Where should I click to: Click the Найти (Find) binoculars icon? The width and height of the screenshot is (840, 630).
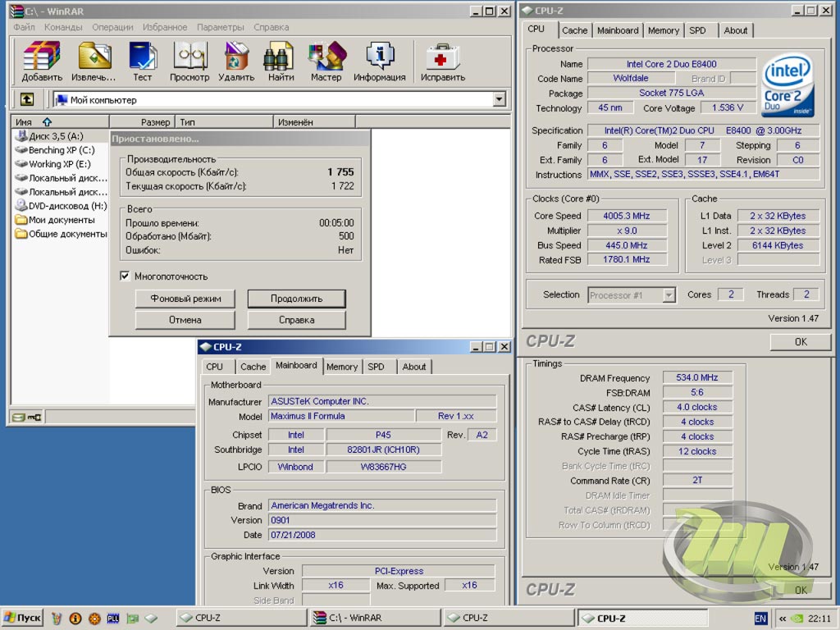[x=281, y=62]
